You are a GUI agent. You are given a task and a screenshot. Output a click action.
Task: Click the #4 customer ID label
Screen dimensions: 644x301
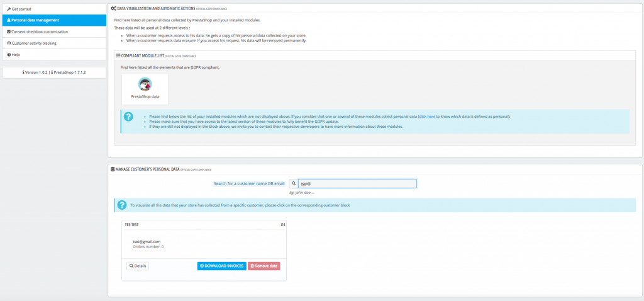[283, 225]
